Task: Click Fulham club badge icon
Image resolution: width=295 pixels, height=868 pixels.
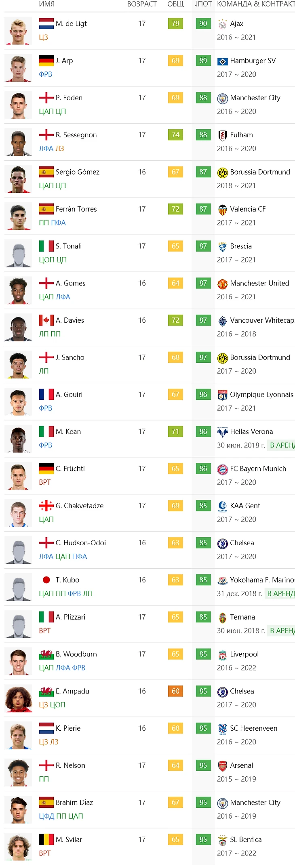Action: click(222, 135)
